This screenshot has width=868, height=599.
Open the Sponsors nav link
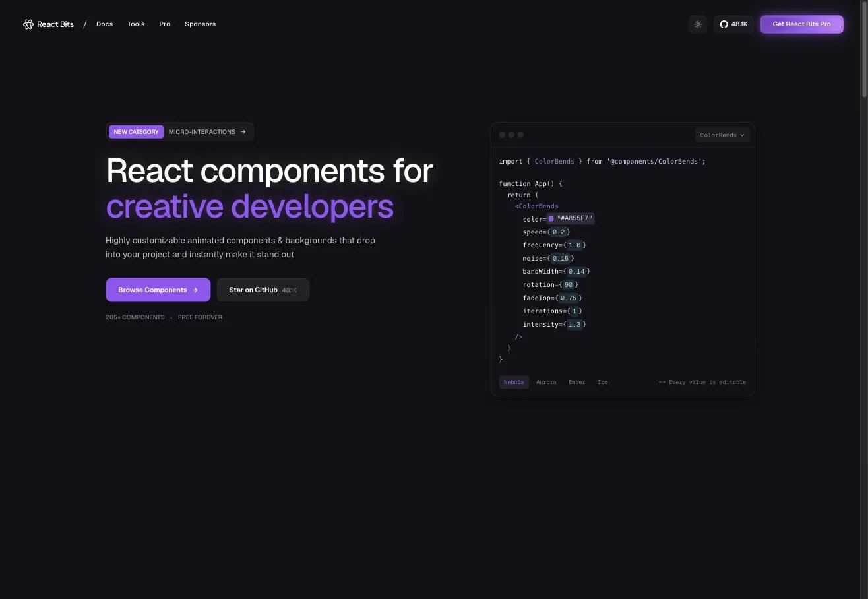click(x=200, y=24)
